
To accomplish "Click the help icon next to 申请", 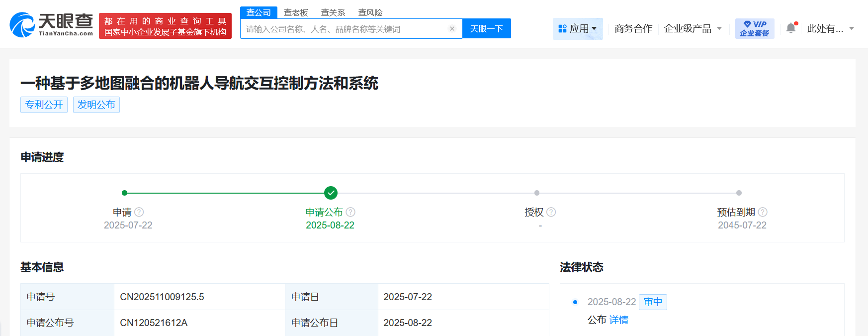I will (139, 212).
